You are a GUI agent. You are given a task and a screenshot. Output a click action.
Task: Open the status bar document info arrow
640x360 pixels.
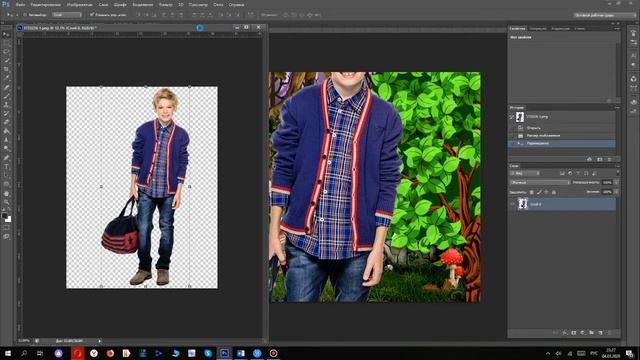point(100,341)
